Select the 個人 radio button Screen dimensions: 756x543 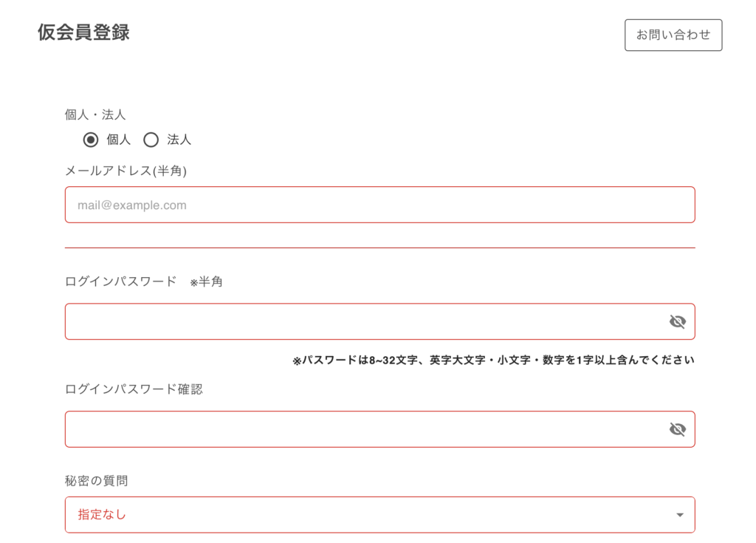coord(91,140)
